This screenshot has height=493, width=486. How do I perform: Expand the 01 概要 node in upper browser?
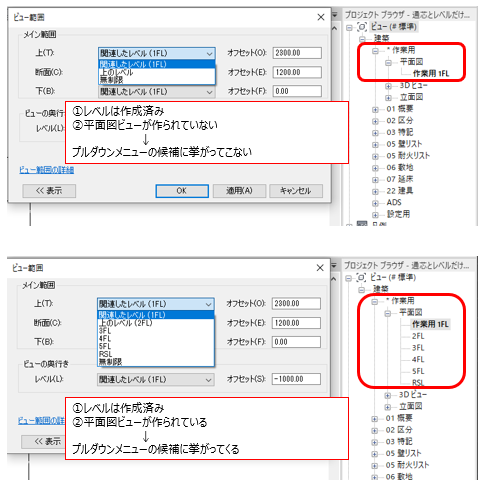(x=375, y=109)
